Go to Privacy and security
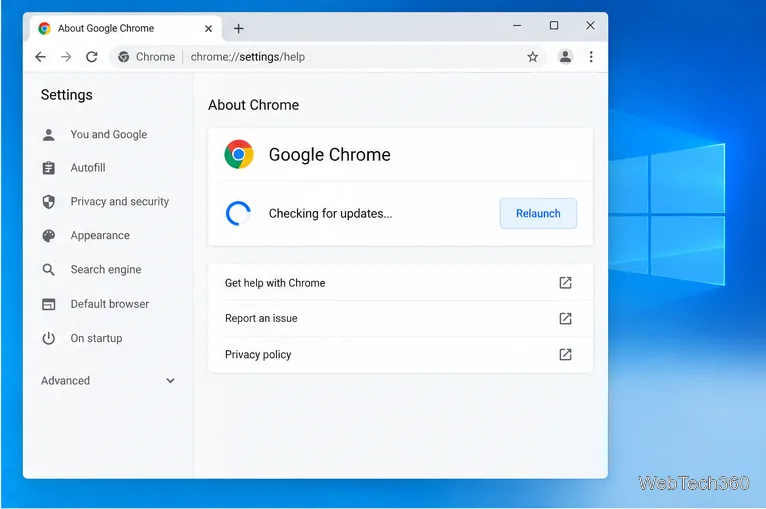 click(x=120, y=201)
